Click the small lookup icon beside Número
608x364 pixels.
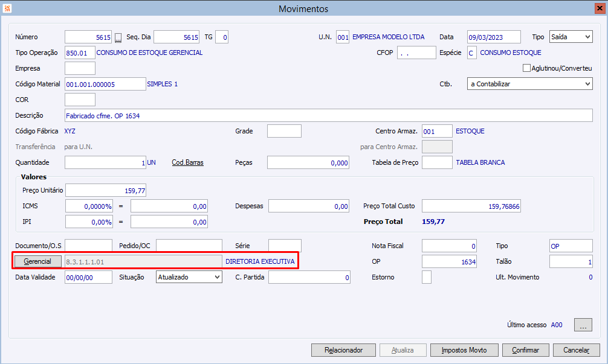118,37
